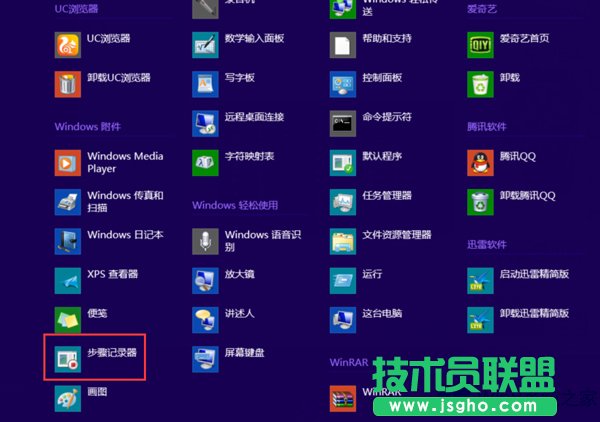This screenshot has height=422, width=600.
Task: Launch the WinRAR app icon
Action: [x=343, y=399]
